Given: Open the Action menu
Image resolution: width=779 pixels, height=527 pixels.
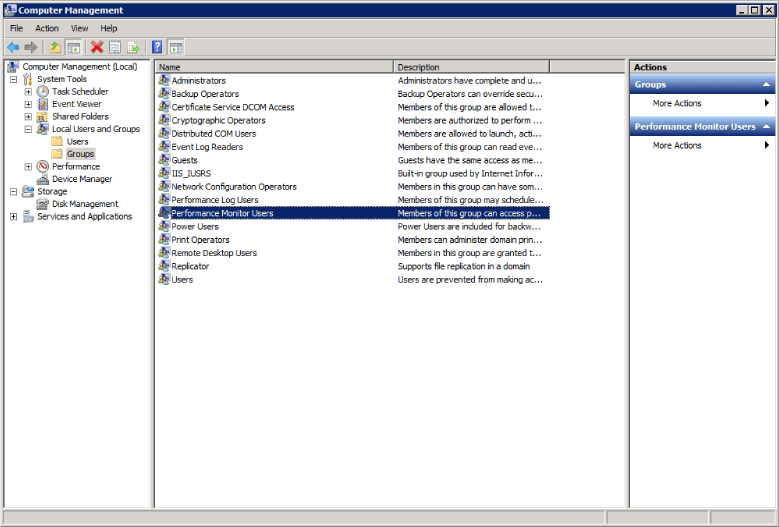Looking at the screenshot, I should [x=47, y=28].
